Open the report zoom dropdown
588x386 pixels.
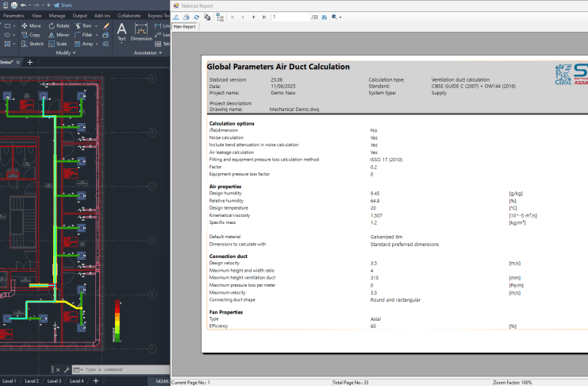pyautogui.click(x=339, y=16)
